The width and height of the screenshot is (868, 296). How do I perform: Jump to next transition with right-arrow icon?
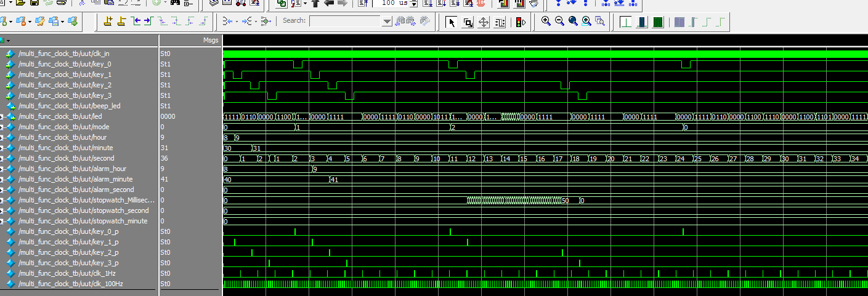(148, 22)
